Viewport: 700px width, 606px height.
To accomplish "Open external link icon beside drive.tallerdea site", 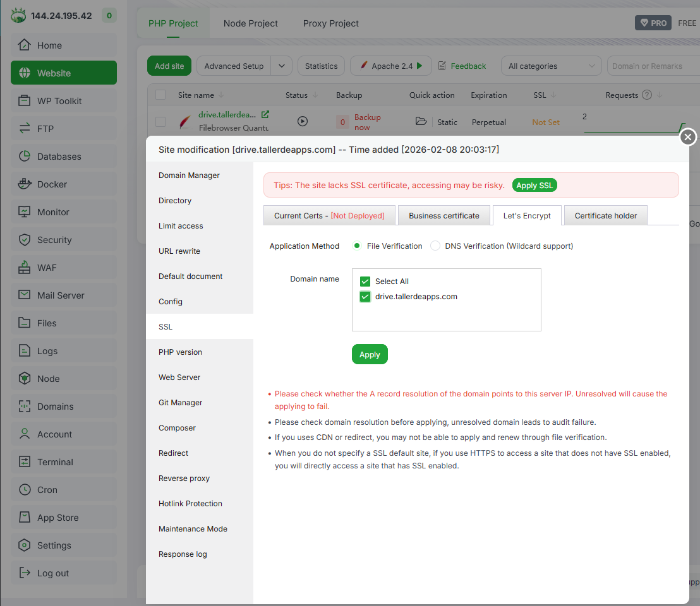I will 265,115.
